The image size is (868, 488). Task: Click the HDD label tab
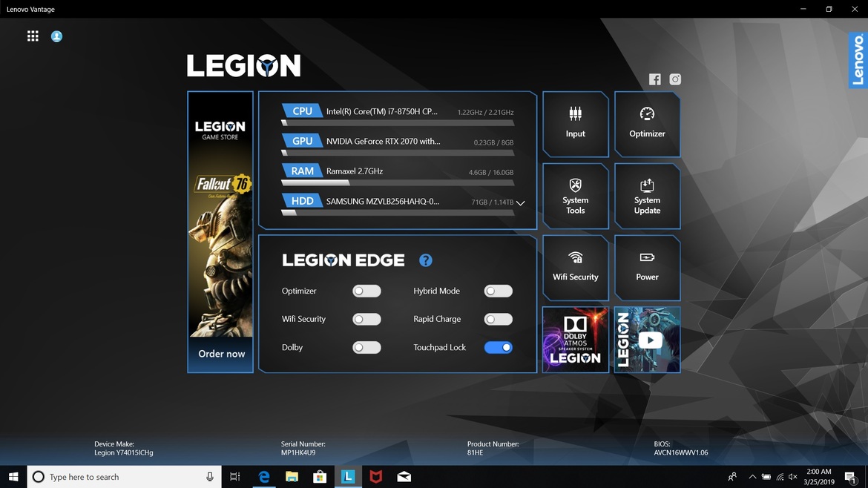pyautogui.click(x=302, y=200)
